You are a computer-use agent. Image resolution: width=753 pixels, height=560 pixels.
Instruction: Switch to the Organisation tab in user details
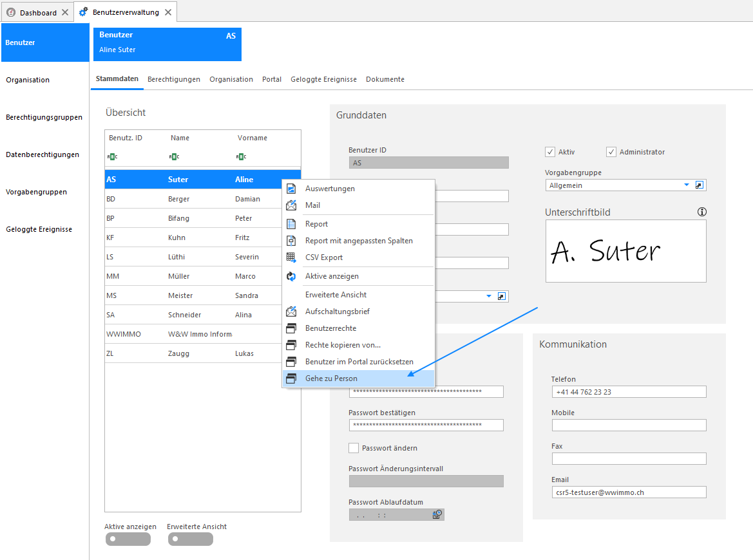231,79
